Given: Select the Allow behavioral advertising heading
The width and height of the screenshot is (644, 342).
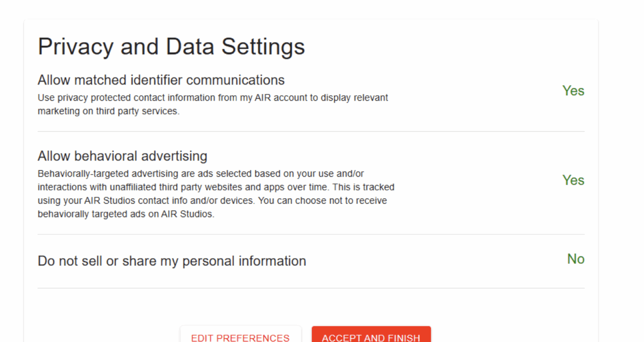Looking at the screenshot, I should tap(123, 156).
